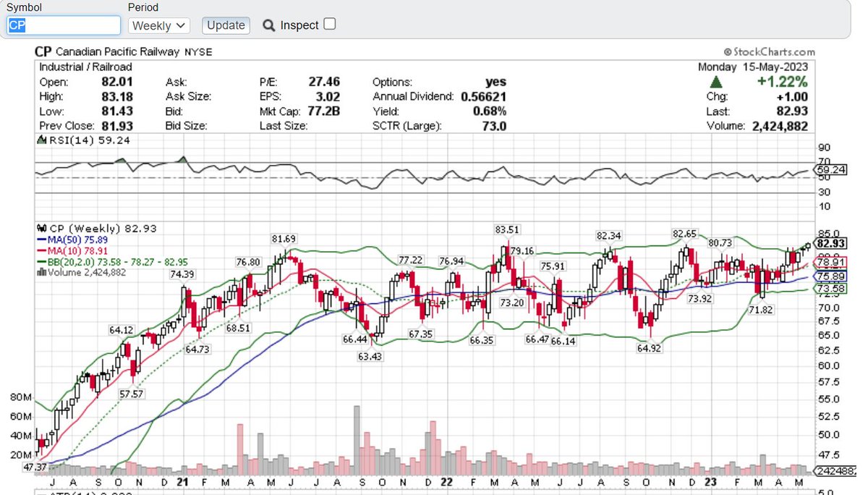Click the 83.51 peak price label
Image resolution: width=868 pixels, height=495 pixels.
pos(507,229)
